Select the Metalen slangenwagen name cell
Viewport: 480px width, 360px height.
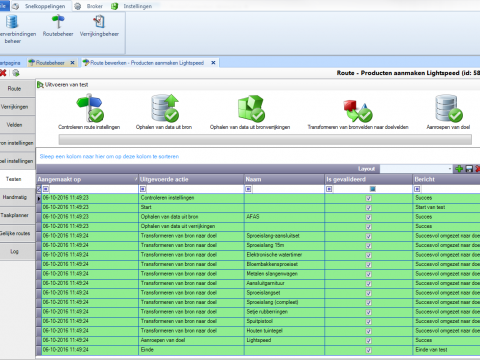[x=285, y=274]
